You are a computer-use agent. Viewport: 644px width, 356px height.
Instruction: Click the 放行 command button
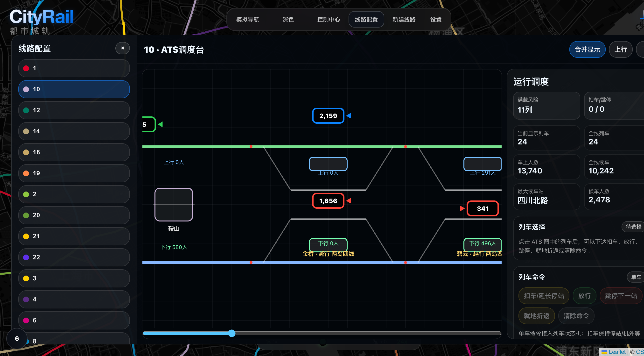coord(585,296)
